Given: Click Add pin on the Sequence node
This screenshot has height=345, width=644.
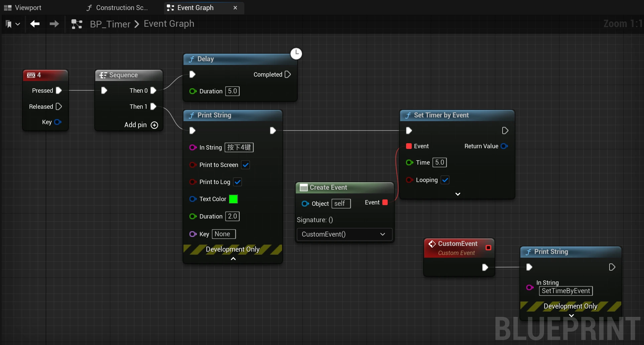Looking at the screenshot, I should coord(141,125).
